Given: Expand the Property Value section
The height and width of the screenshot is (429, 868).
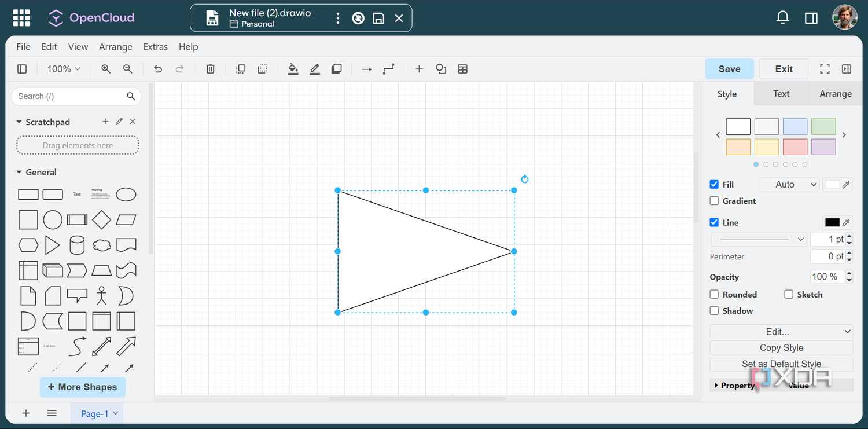Looking at the screenshot, I should tap(716, 386).
